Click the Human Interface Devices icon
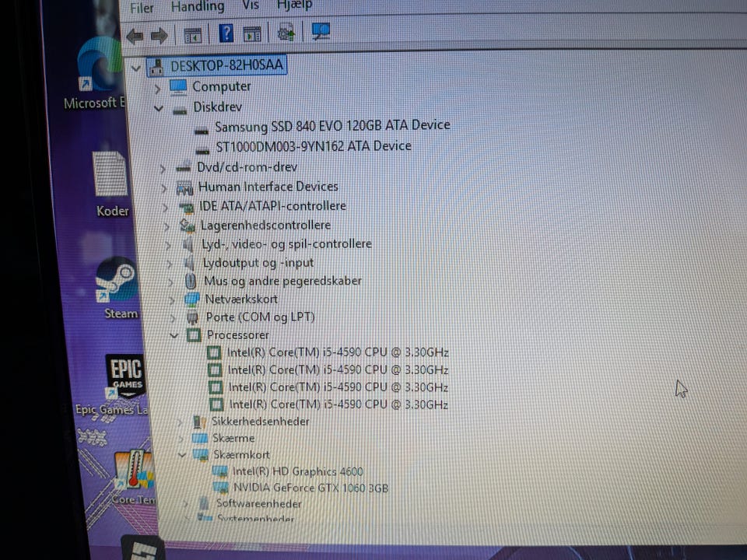 coord(184,188)
